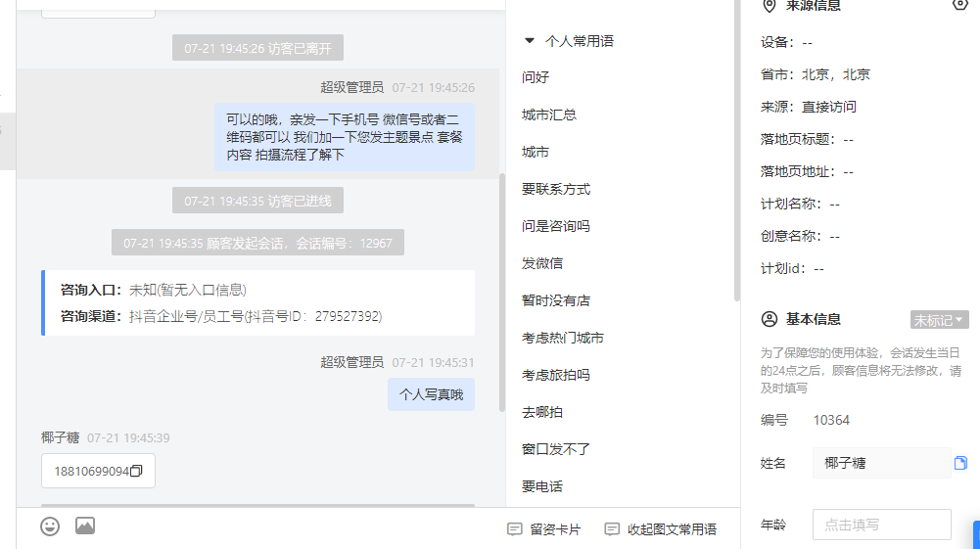Select the 考虑旅拍吗 quick phrase
The image size is (980, 549).
(x=556, y=375)
